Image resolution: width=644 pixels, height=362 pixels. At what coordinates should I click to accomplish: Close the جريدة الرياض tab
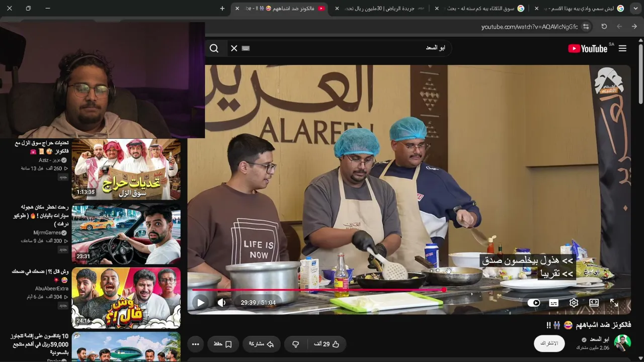pos(337,9)
